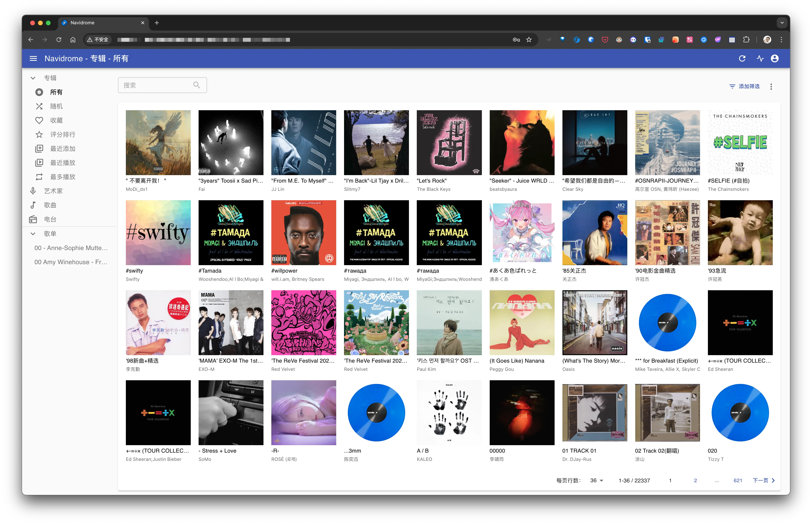This screenshot has height=524, width=812.
Task: Open the activity pulse icon in the header
Action: [760, 58]
